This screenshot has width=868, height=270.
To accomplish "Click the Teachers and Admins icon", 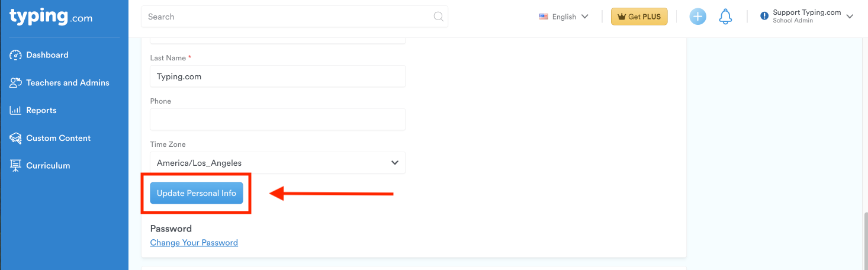I will 16,83.
